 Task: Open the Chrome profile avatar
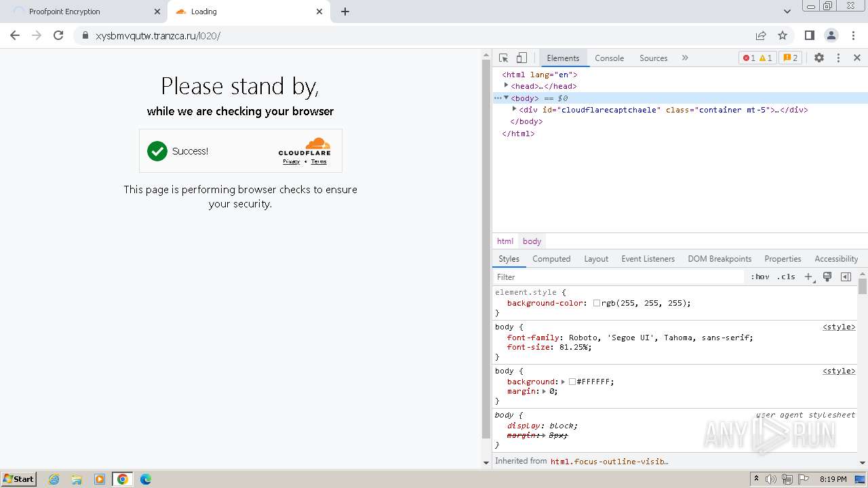(x=831, y=35)
